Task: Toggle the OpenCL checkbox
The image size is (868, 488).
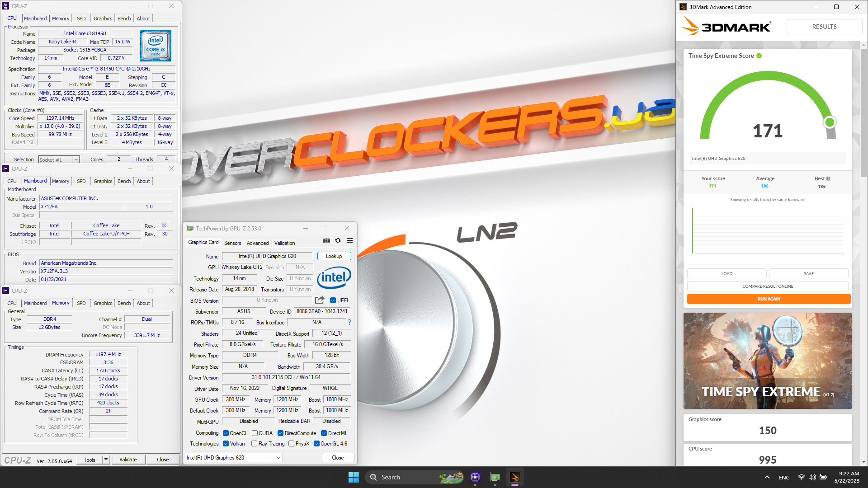Action: pos(226,433)
